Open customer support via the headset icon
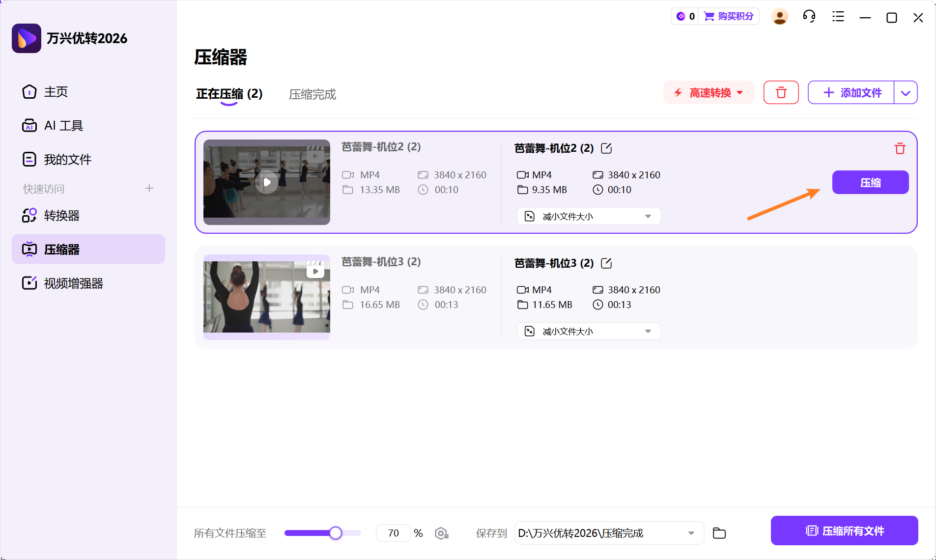This screenshot has height=560, width=936. coord(809,16)
